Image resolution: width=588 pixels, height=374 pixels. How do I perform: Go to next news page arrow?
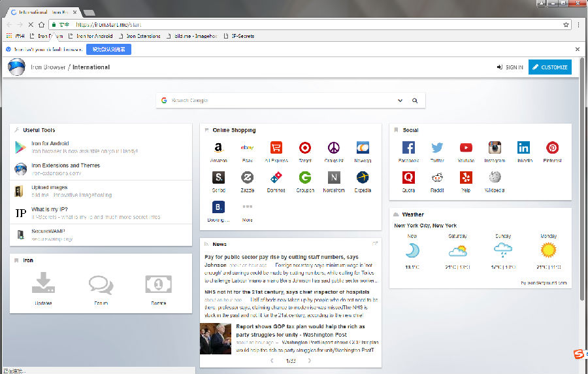click(310, 360)
